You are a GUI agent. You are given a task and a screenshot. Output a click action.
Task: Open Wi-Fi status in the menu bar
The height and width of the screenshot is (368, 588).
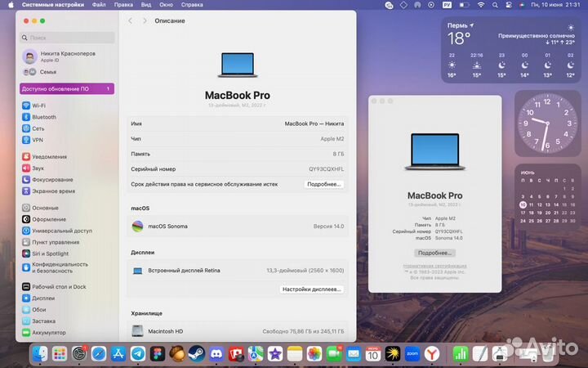pos(481,5)
